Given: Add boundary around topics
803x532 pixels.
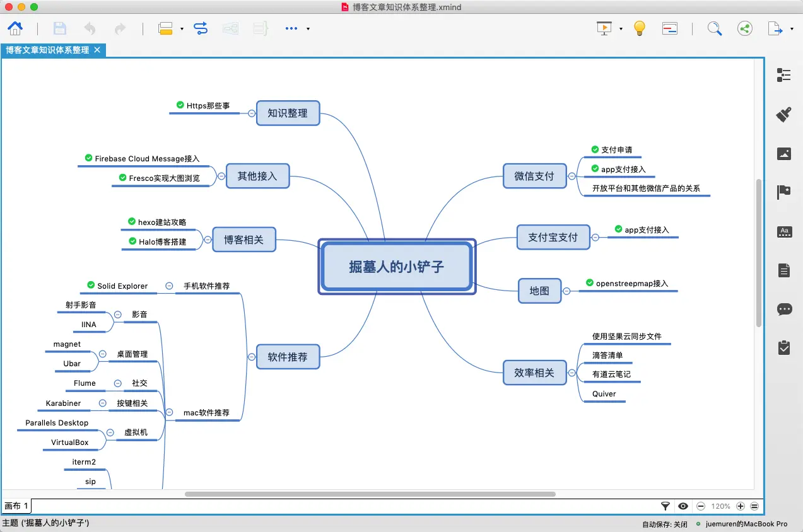Looking at the screenshot, I should click(230, 28).
